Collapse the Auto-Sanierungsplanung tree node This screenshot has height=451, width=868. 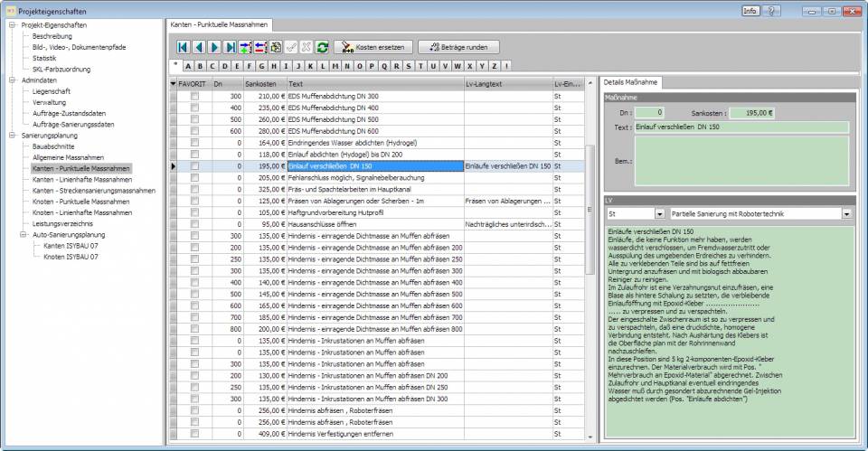pos(24,235)
